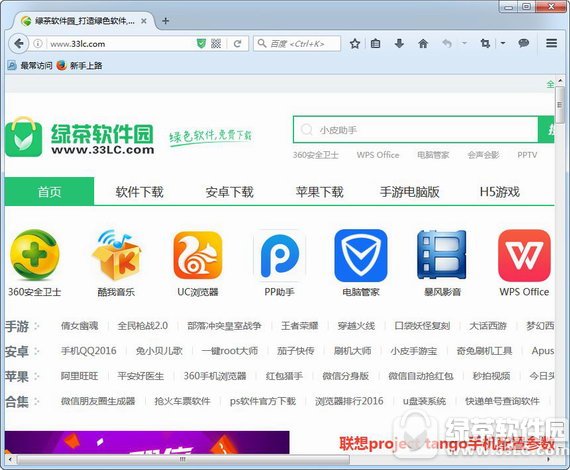Image resolution: width=570 pixels, height=470 pixels.
Task: Open the 酷我音乐 app icon
Action: coord(116,255)
